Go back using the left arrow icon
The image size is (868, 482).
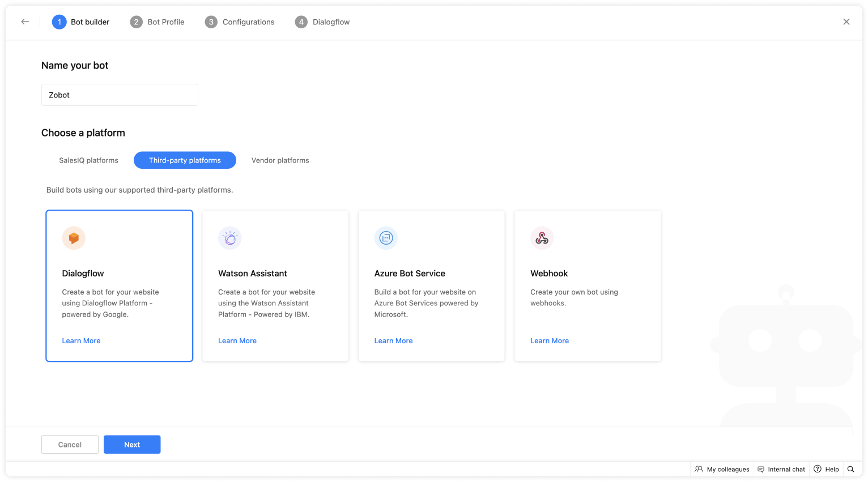tap(25, 22)
